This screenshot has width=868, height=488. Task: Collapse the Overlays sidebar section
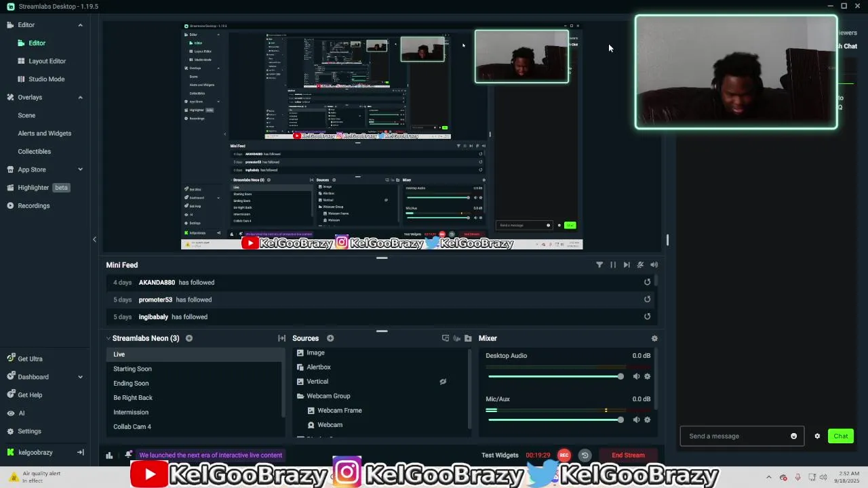point(80,98)
